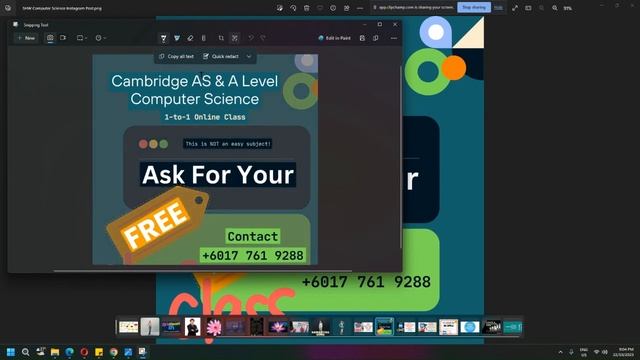This screenshot has width=640, height=360.
Task: Toggle the Ruler tool
Action: [x=204, y=38]
